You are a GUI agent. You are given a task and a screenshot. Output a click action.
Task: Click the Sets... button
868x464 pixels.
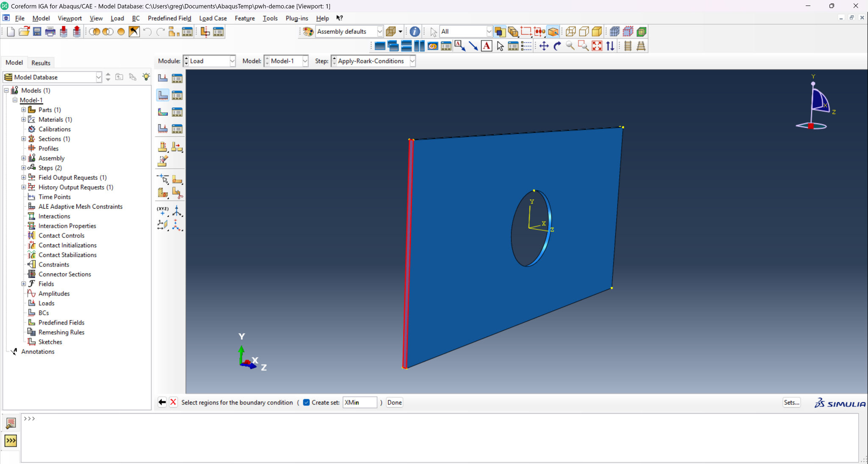[x=791, y=403]
